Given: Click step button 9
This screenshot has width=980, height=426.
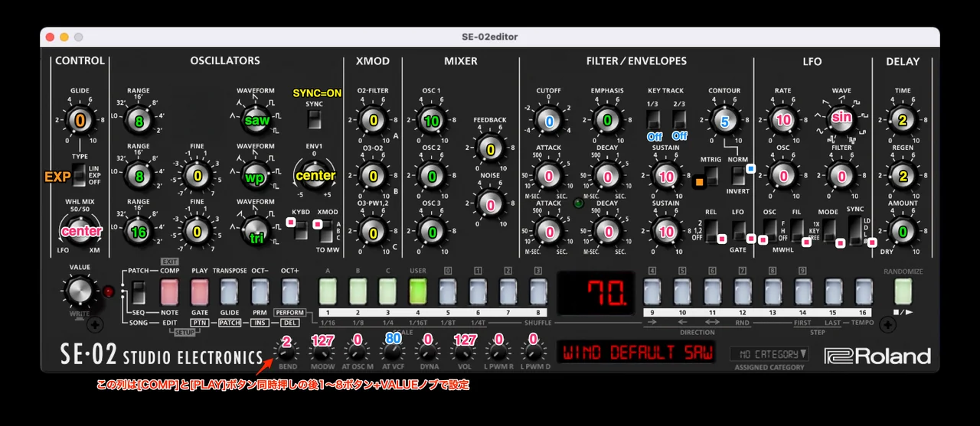Looking at the screenshot, I should pyautogui.click(x=652, y=291).
